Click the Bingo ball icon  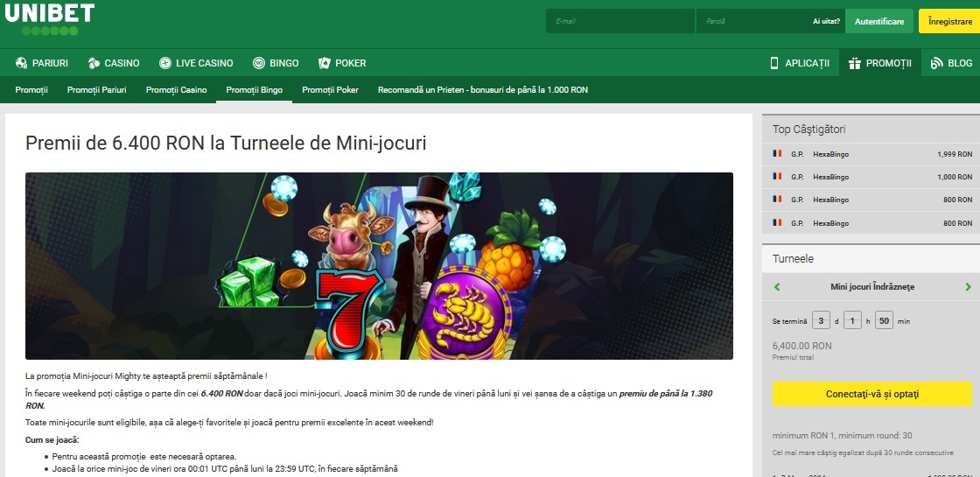pyautogui.click(x=259, y=63)
